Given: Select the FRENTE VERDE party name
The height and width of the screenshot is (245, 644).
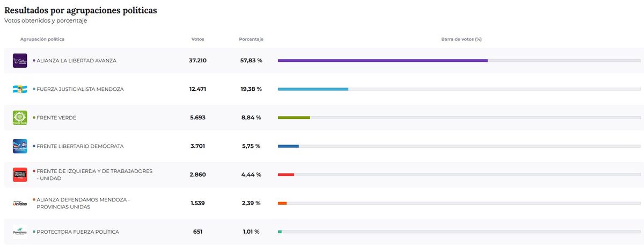Looking at the screenshot, I should pyautogui.click(x=56, y=118).
